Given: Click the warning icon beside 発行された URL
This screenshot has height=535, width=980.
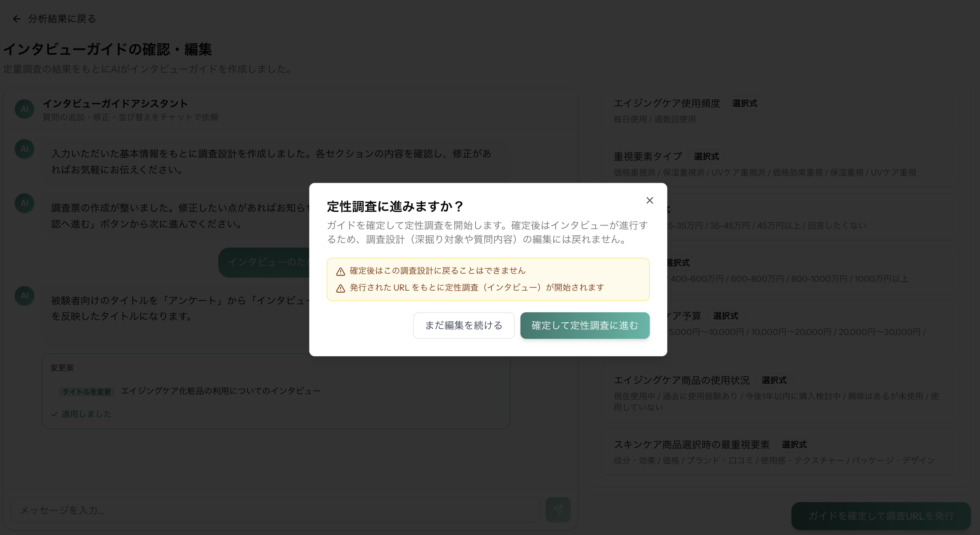Looking at the screenshot, I should [x=341, y=288].
